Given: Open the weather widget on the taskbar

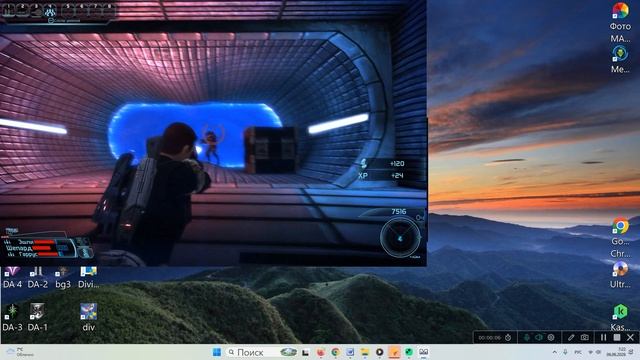Looking at the screenshot, I should click(20, 352).
